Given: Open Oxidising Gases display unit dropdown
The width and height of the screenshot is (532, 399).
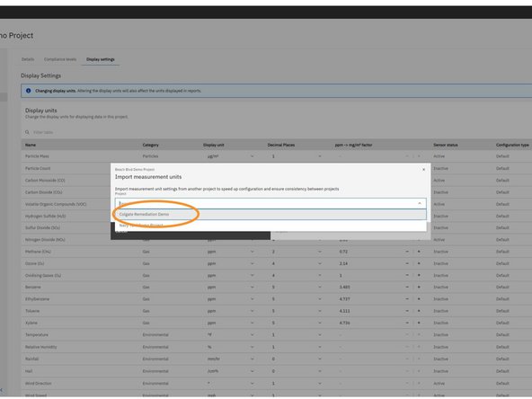Looking at the screenshot, I should (252, 276).
